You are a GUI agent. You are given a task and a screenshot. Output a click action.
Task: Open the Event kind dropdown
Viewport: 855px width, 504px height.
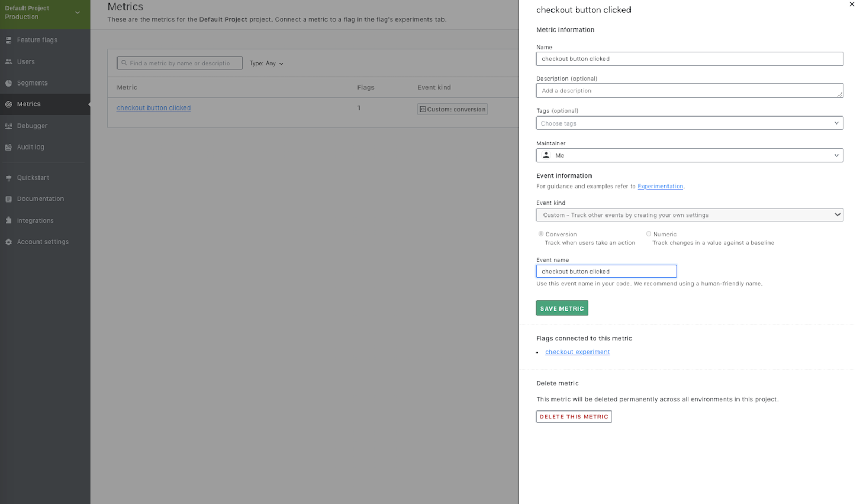[x=689, y=214]
